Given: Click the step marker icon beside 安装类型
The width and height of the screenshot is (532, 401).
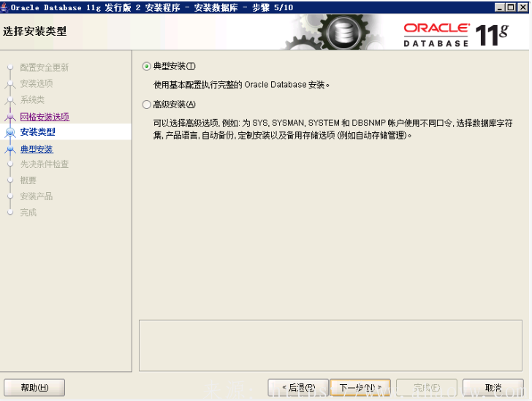Looking at the screenshot, I should point(10,133).
